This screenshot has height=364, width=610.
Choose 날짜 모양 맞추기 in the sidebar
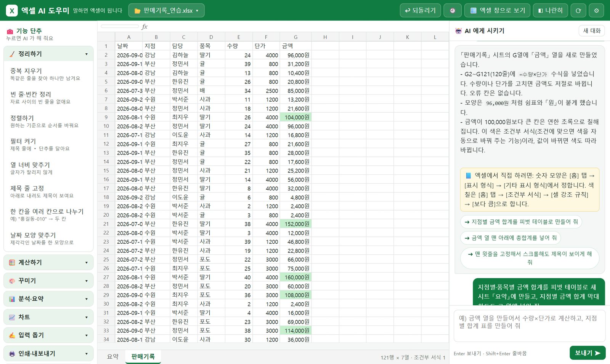point(48,238)
